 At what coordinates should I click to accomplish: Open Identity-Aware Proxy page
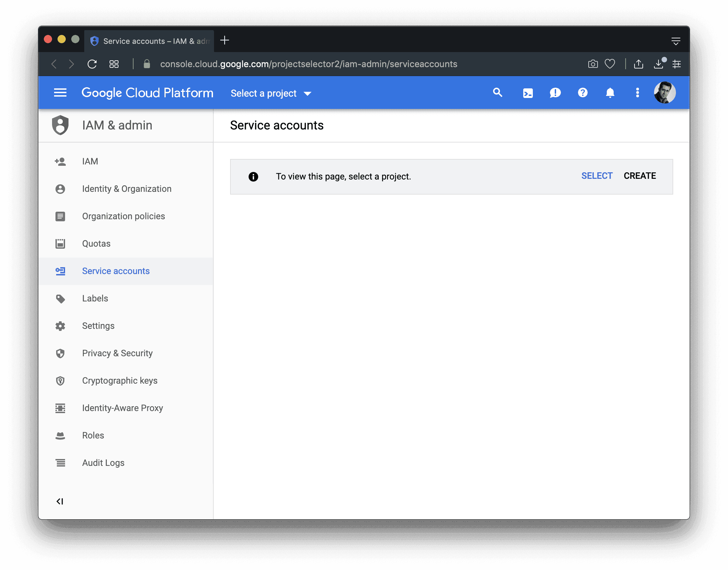(122, 408)
